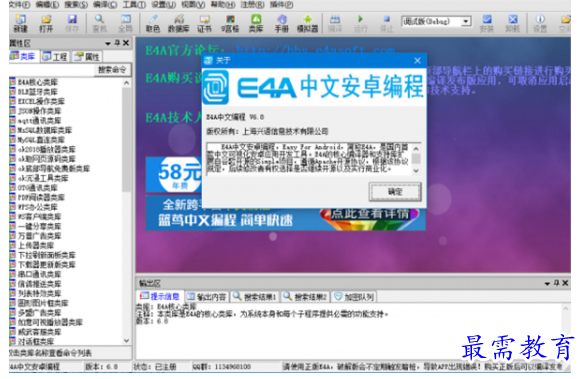Select 对话框类库 in the library list
The height and width of the screenshot is (379, 583).
pos(35,341)
